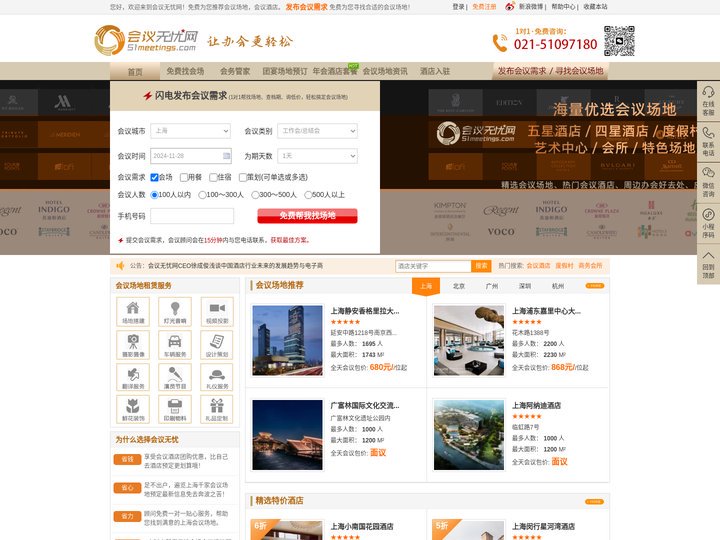Screen dimensions: 720x540
Task: Open the 印刷物料 printer icon
Action: (x=175, y=409)
